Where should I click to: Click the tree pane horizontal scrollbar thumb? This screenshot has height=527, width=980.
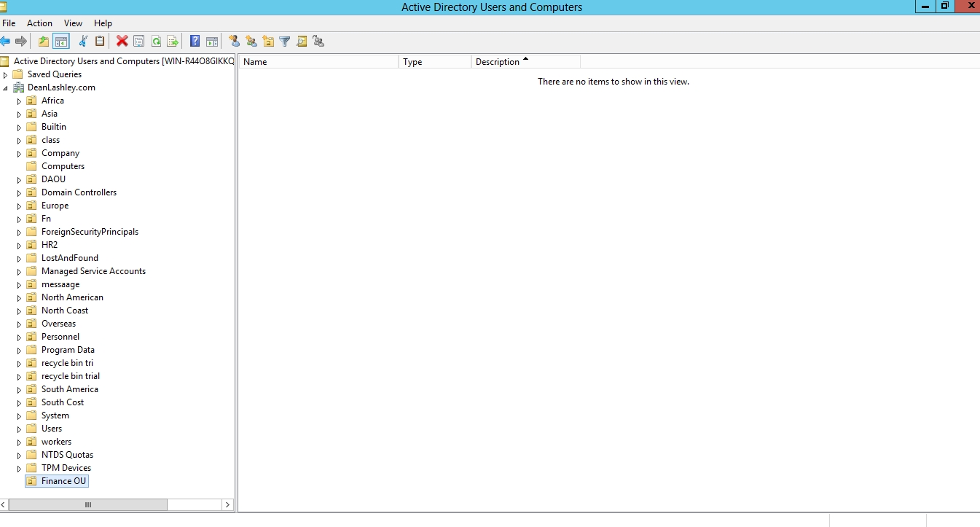pyautogui.click(x=87, y=504)
